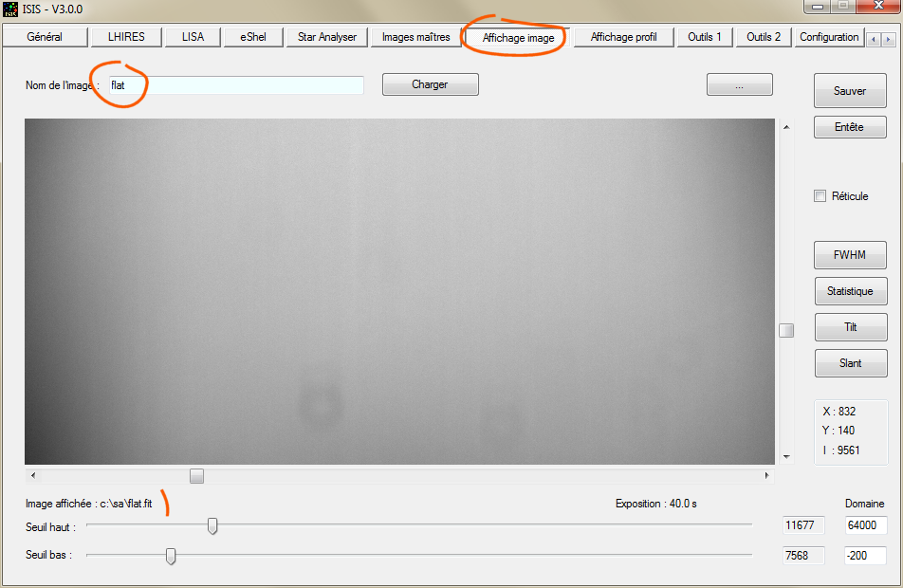Image resolution: width=903 pixels, height=588 pixels.
Task: Open the Images maîtres tab
Action: pyautogui.click(x=415, y=37)
